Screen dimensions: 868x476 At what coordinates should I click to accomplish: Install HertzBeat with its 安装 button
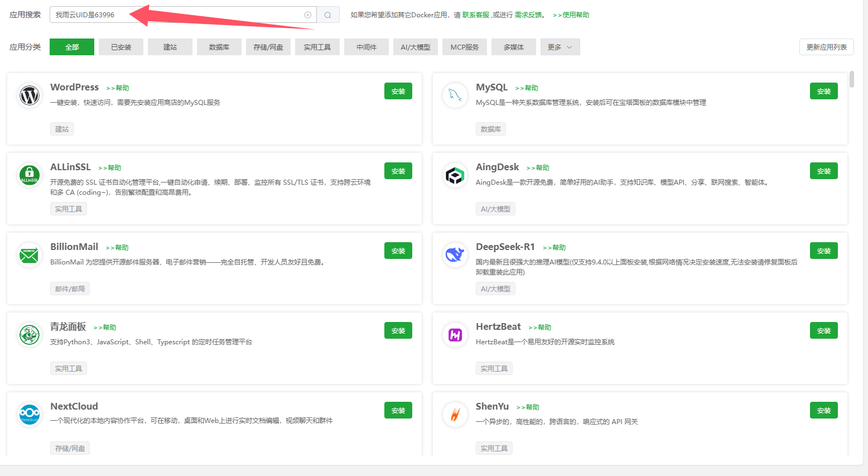[x=824, y=330]
